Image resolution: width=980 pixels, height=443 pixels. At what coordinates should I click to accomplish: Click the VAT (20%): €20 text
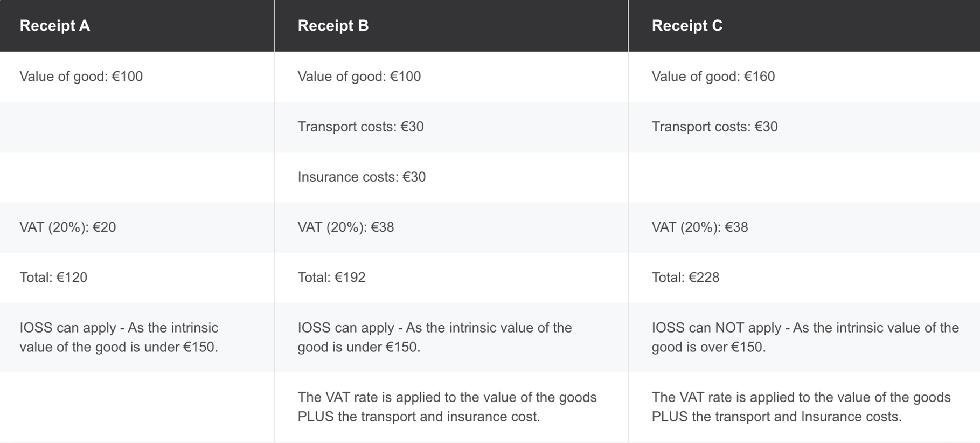point(67,227)
